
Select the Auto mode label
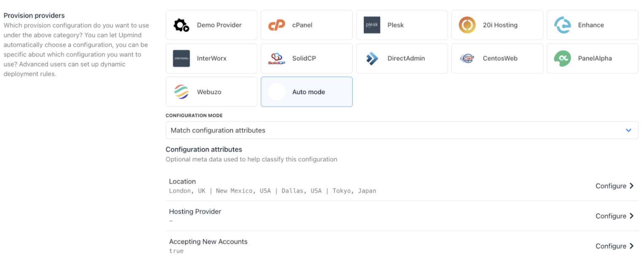308,92
